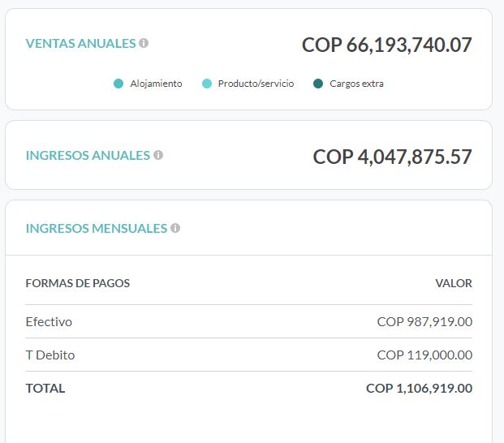Viewport: 504px width, 443px height.
Task: Toggle the Alojamiento legend dot
Action: click(x=118, y=84)
